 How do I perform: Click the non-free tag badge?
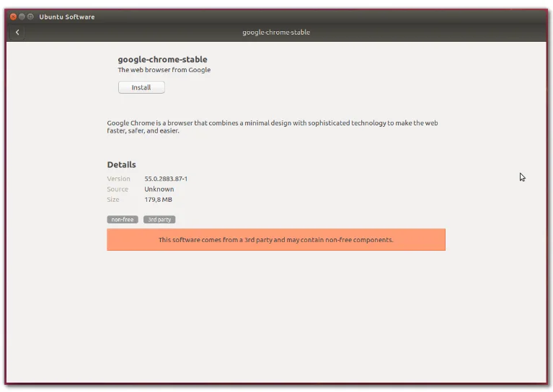[x=123, y=219]
